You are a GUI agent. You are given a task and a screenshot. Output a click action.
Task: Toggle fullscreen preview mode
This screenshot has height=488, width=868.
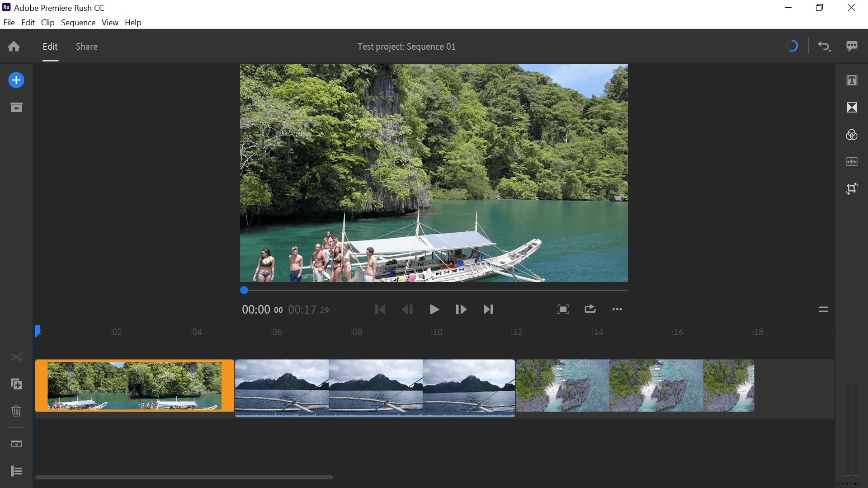tap(563, 309)
